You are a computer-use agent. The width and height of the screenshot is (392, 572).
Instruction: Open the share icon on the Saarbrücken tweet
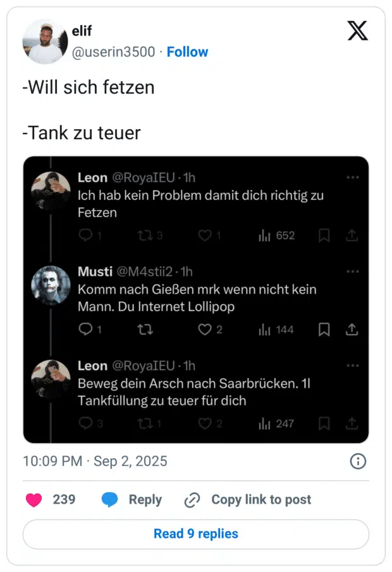pyautogui.click(x=352, y=423)
